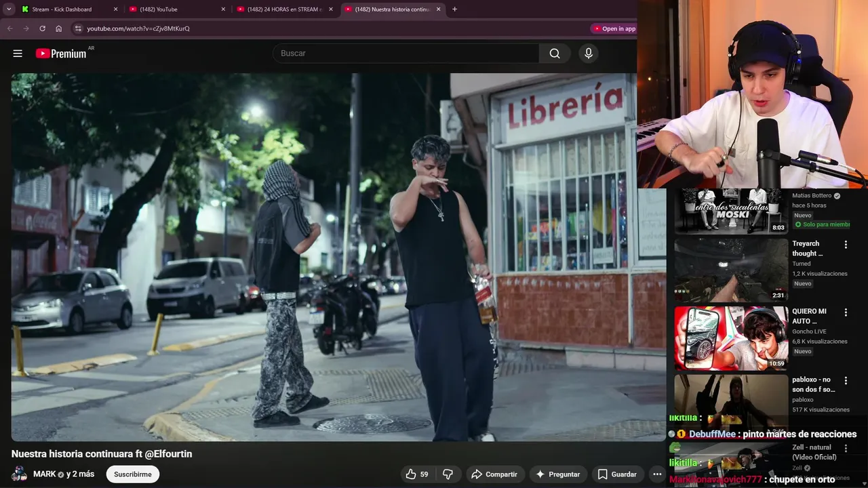The width and height of the screenshot is (868, 488).
Task: Click the Solo para miembros badge
Action: 821,224
